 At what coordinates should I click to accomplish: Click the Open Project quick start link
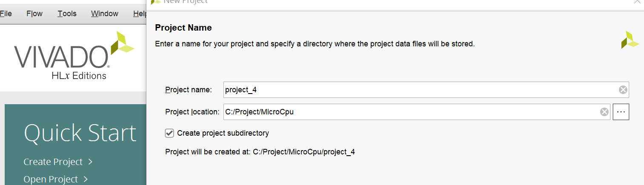51,179
